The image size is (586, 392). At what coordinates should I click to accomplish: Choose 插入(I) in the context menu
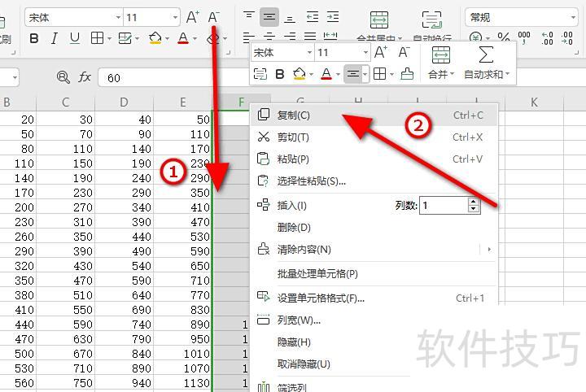point(292,205)
